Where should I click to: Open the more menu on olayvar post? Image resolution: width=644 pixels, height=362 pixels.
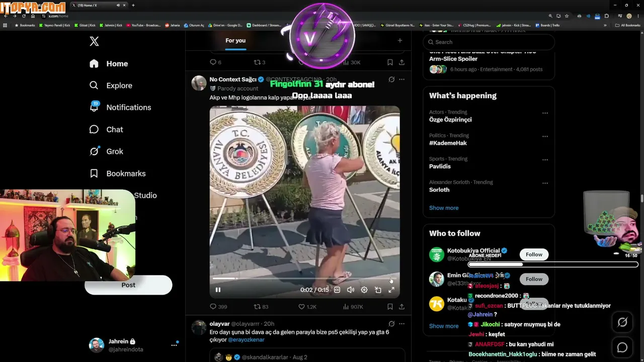click(401, 324)
